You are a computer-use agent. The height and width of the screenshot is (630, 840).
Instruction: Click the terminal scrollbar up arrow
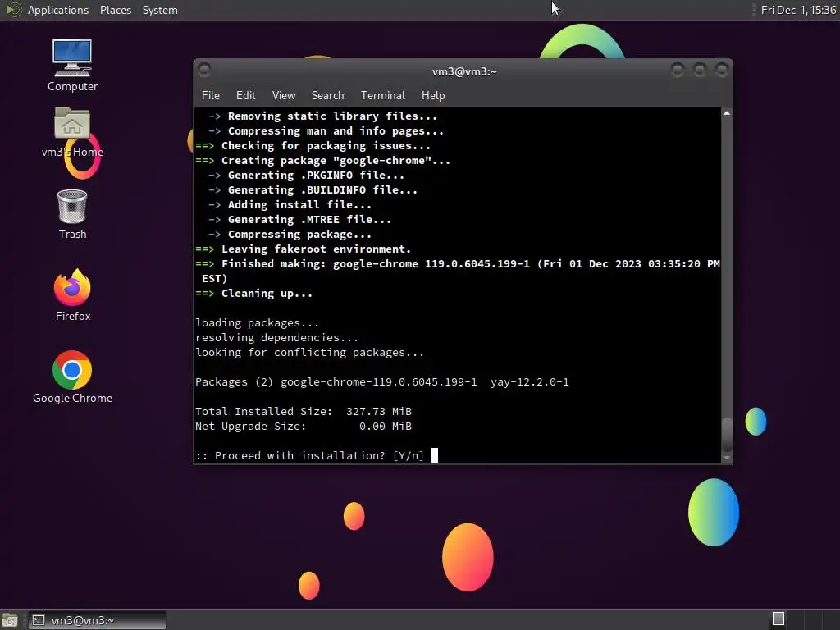click(727, 113)
